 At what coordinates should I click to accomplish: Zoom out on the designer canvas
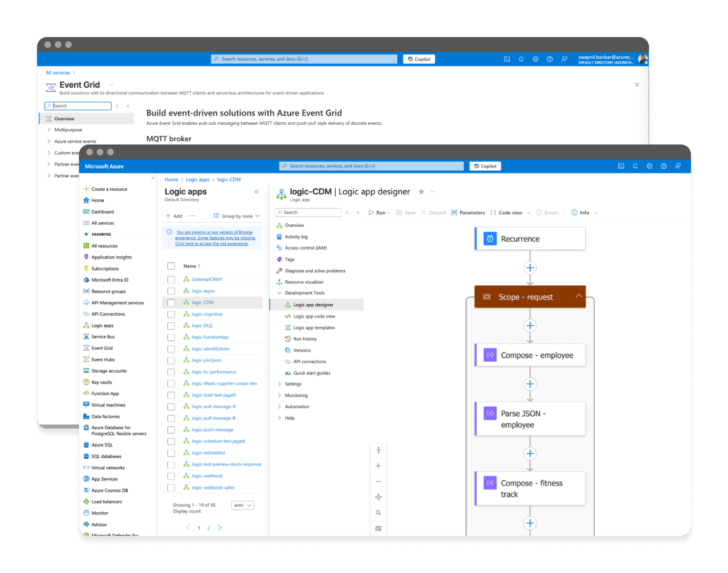pos(378,482)
